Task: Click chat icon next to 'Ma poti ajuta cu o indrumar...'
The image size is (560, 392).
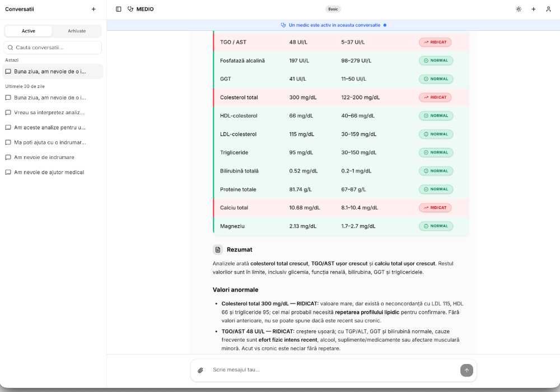Action: pos(8,142)
